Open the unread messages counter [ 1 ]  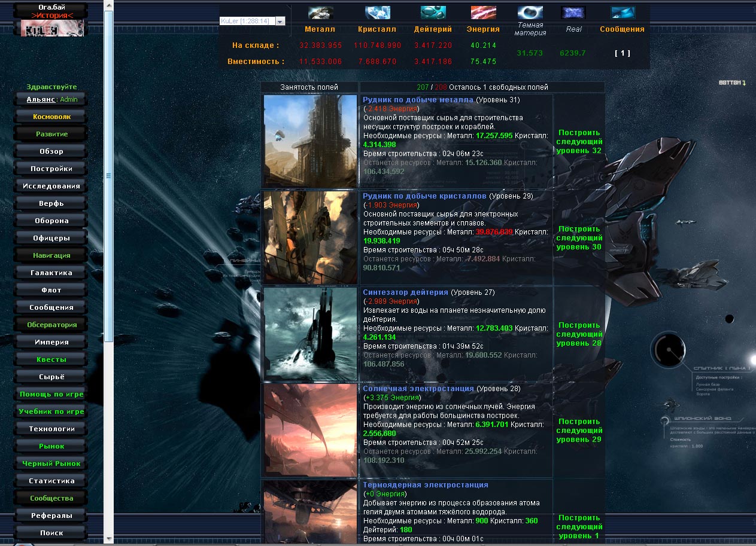(623, 53)
